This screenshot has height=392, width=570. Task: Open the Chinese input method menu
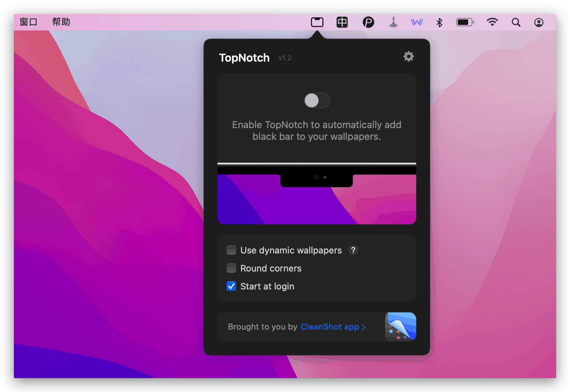(x=342, y=22)
